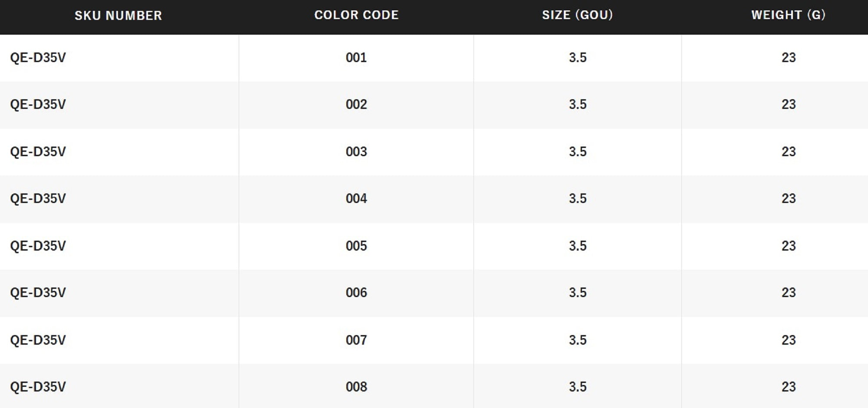Click the 3.5 size value in the 006 row
The height and width of the screenshot is (408, 868).
[578, 293]
